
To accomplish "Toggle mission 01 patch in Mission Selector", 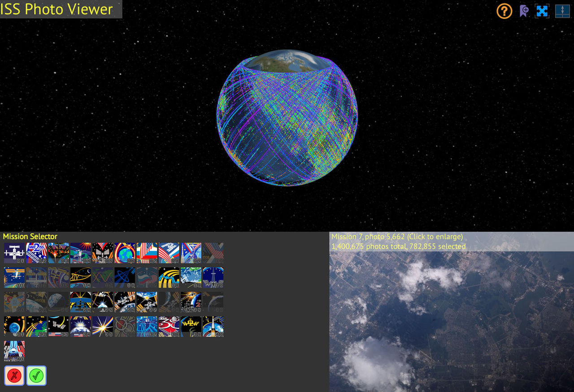I will point(14,253).
